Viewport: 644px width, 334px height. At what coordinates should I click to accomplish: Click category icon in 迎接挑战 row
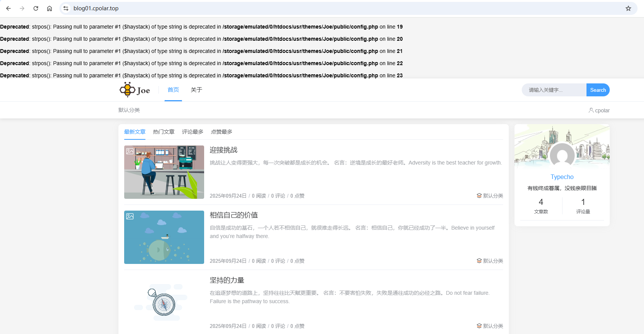(479, 195)
